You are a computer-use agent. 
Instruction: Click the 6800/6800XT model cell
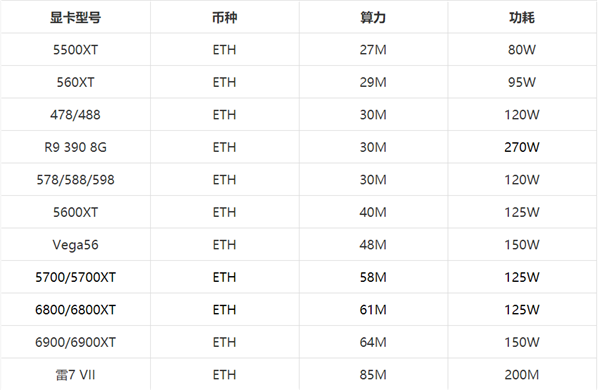75,310
